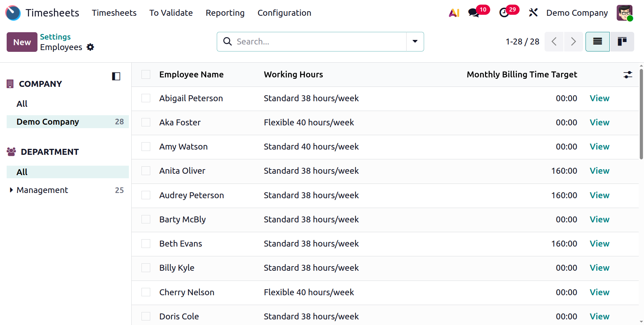Image resolution: width=644 pixels, height=325 pixels.
Task: Switch to kanban view
Action: (x=622, y=42)
